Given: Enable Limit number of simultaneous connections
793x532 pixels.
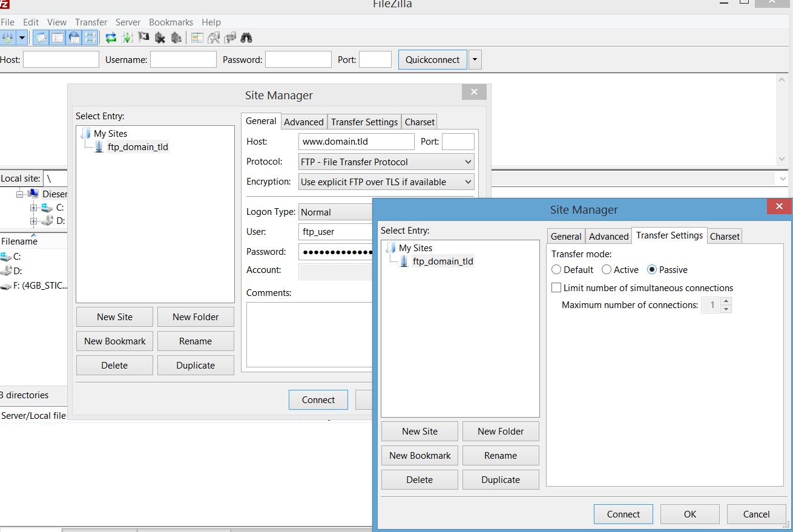Looking at the screenshot, I should click(556, 288).
